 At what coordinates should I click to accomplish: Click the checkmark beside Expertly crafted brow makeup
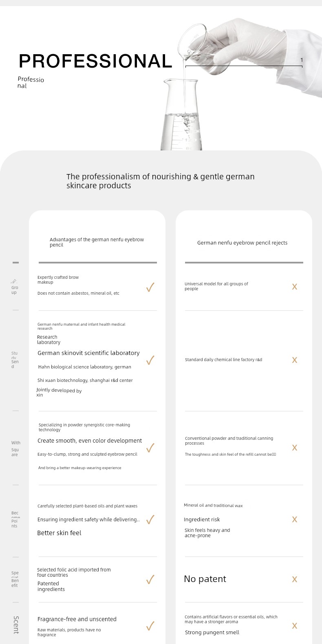(x=150, y=287)
